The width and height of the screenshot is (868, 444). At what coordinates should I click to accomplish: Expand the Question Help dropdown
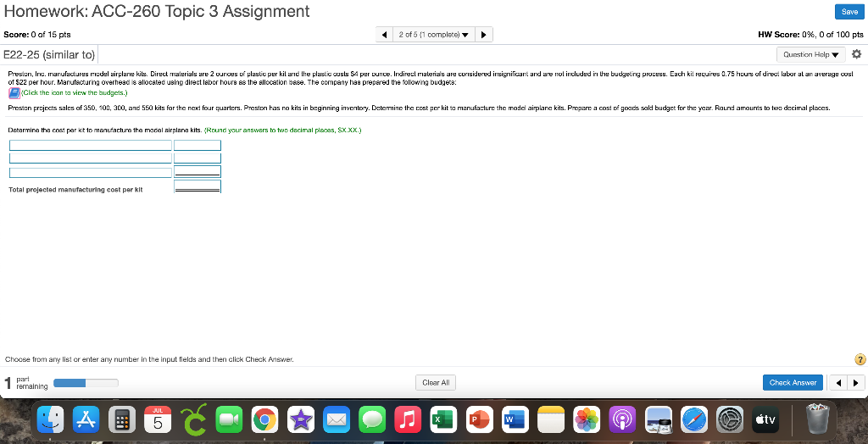click(x=811, y=54)
